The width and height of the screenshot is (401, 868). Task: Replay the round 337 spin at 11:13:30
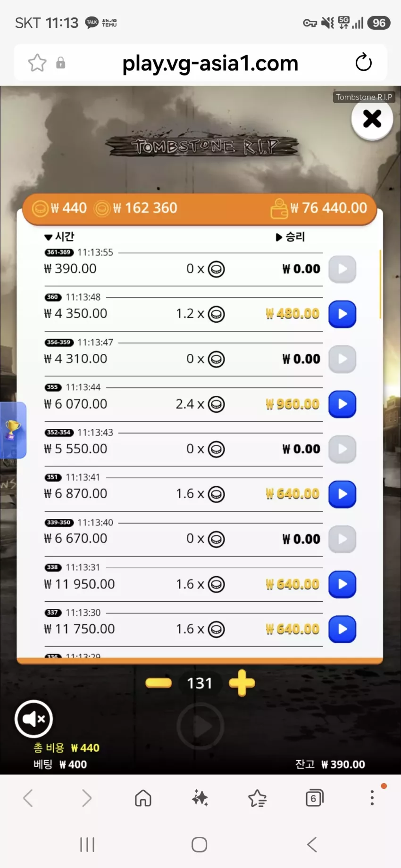[x=342, y=629]
